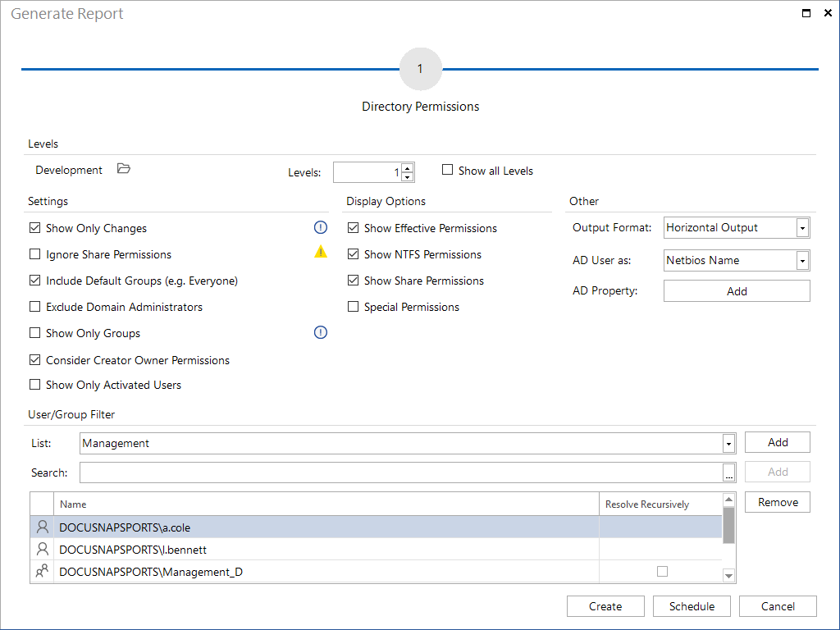
Task: Expand the List dropdown showing Management
Action: (x=728, y=444)
